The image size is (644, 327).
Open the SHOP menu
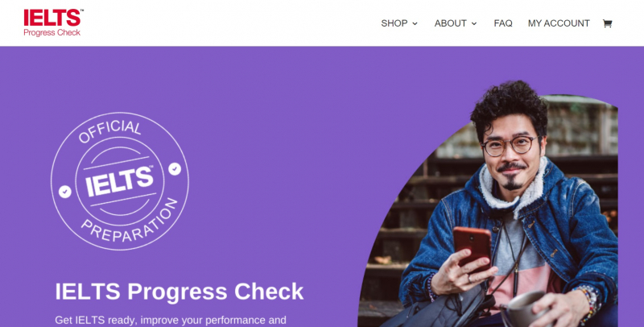399,23
